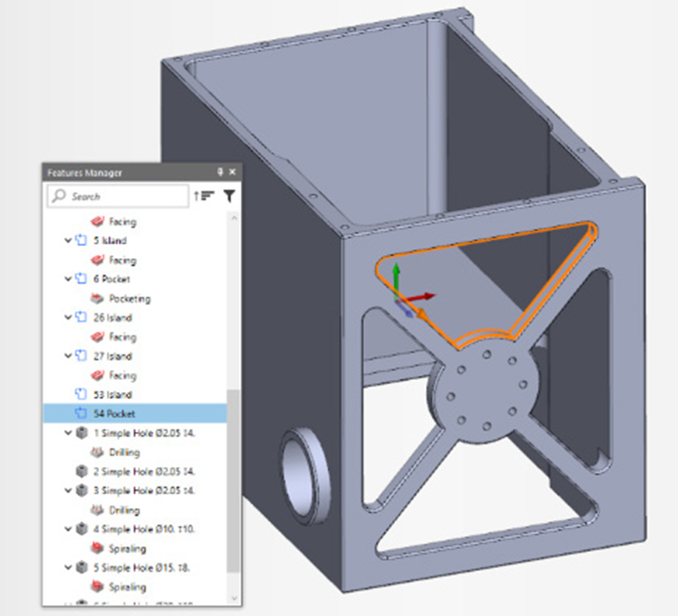Viewport: 678px width, 616px height.
Task: Collapse the 1 Simple Hole node
Action: pos(69,433)
